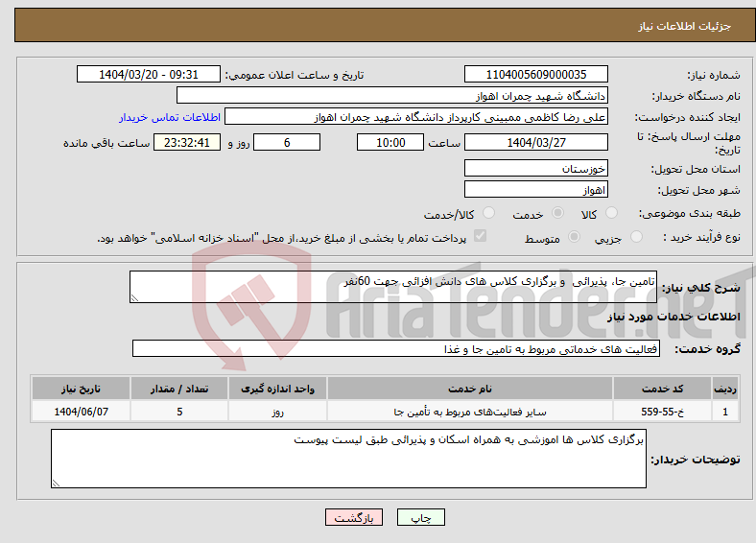Click the شهر محل تحویل label

click(699, 191)
